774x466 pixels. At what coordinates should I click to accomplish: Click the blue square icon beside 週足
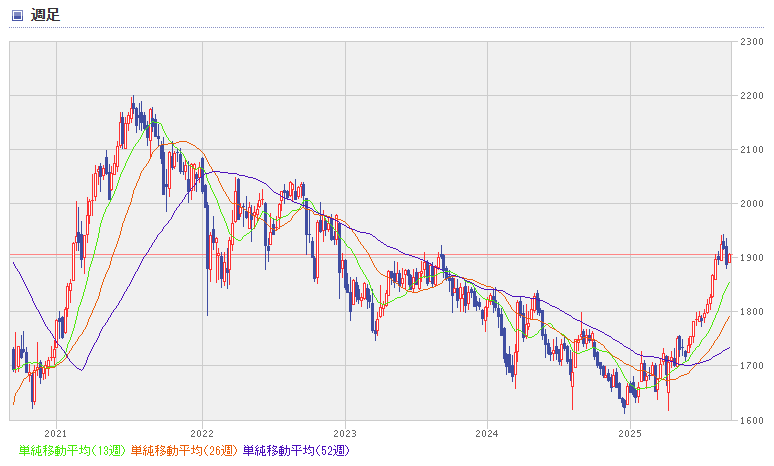17,15
